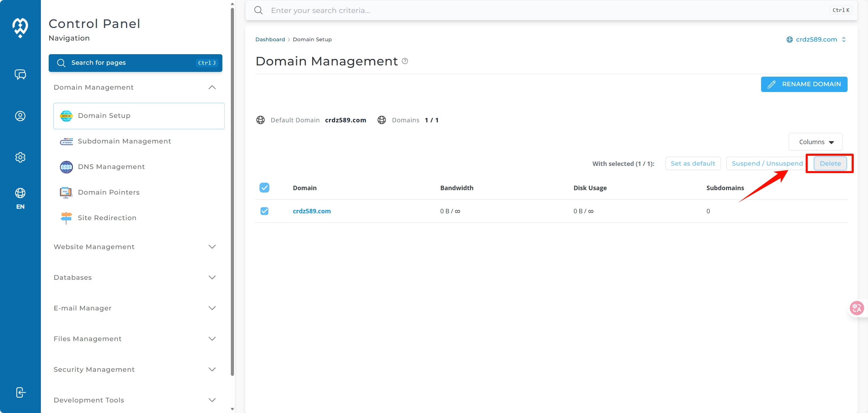Uncheck the crdz589.com row checkbox
868x413 pixels.
[x=264, y=211]
